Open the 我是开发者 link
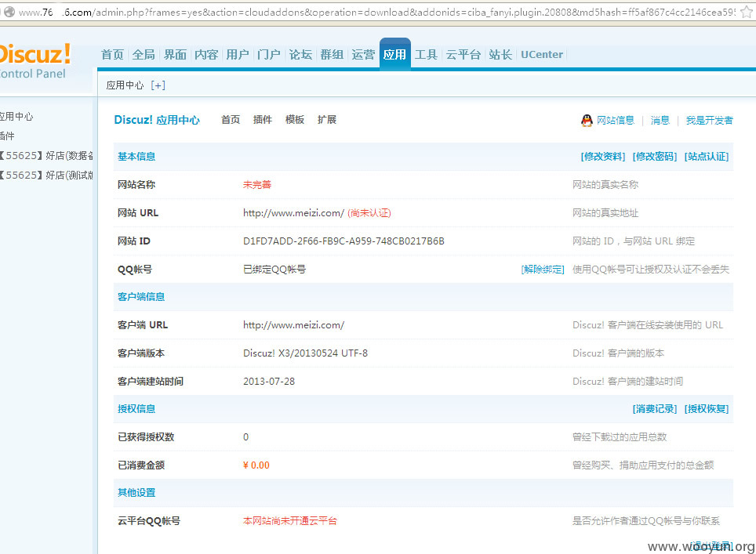 coord(709,121)
